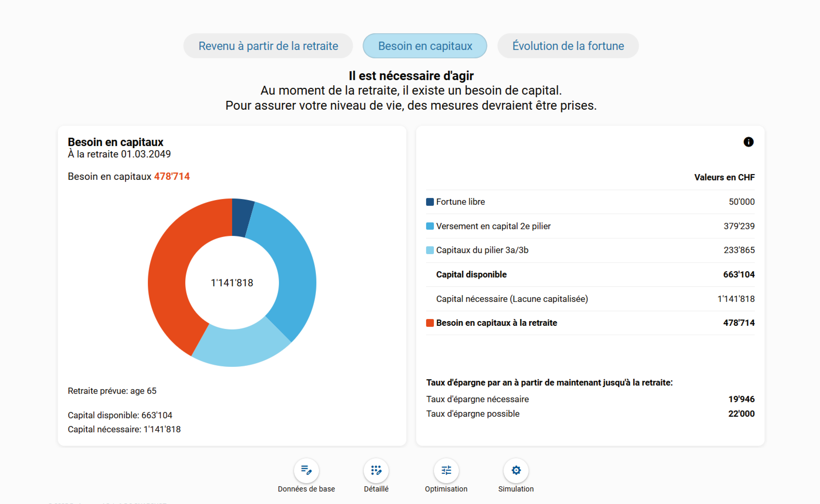Open the Évolution de la fortune tab
The height and width of the screenshot is (504, 820).
(568, 46)
